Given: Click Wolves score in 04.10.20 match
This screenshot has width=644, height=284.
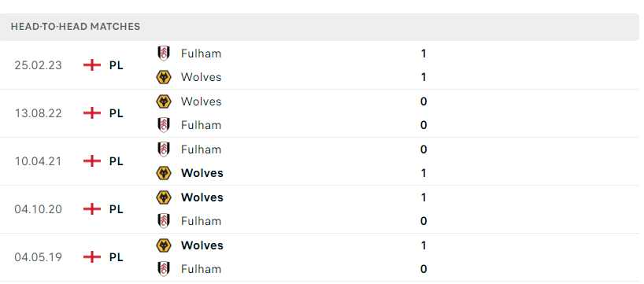Looking at the screenshot, I should point(424,197).
